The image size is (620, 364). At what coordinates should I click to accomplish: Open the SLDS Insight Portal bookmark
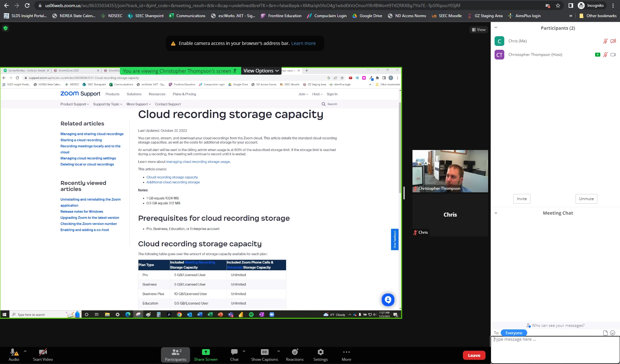point(25,16)
